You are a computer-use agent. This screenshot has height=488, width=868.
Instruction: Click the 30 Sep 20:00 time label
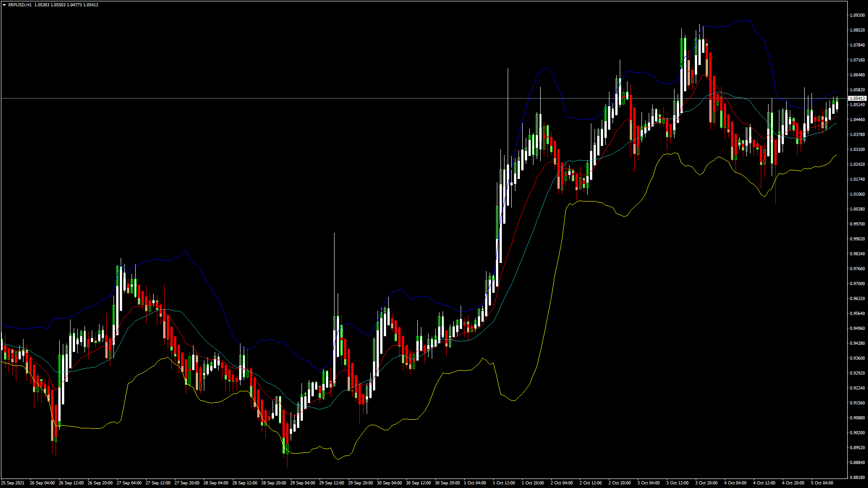point(447,483)
